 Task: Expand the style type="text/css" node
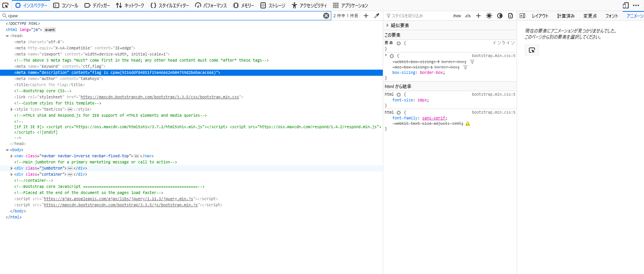coord(11,109)
